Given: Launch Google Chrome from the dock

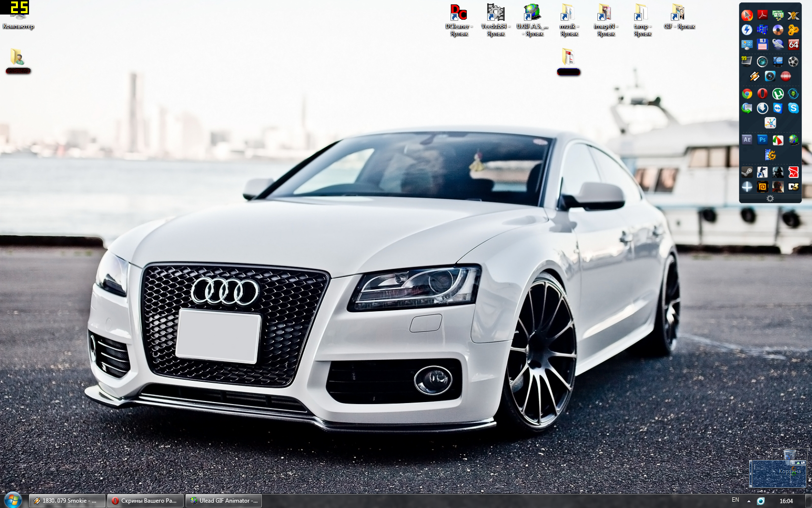Looking at the screenshot, I should coord(747,93).
